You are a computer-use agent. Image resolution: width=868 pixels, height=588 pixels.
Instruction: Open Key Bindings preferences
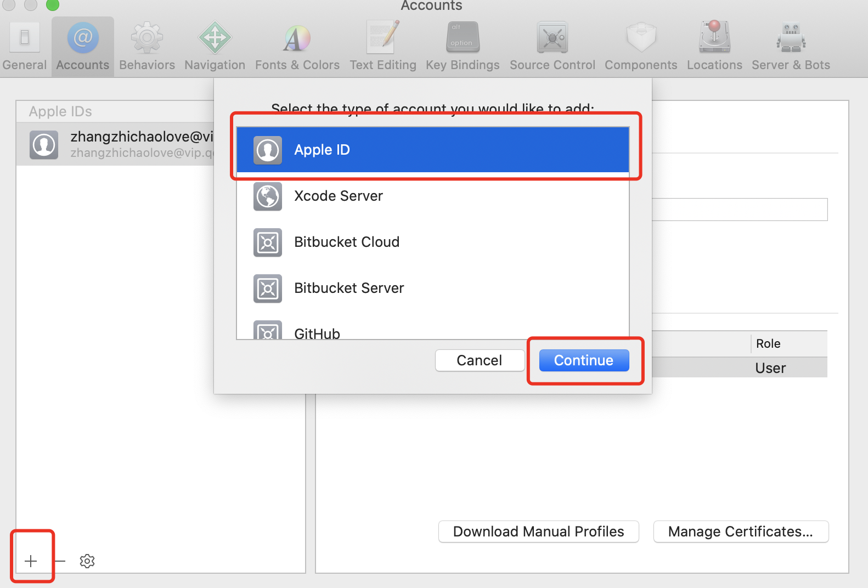point(463,47)
